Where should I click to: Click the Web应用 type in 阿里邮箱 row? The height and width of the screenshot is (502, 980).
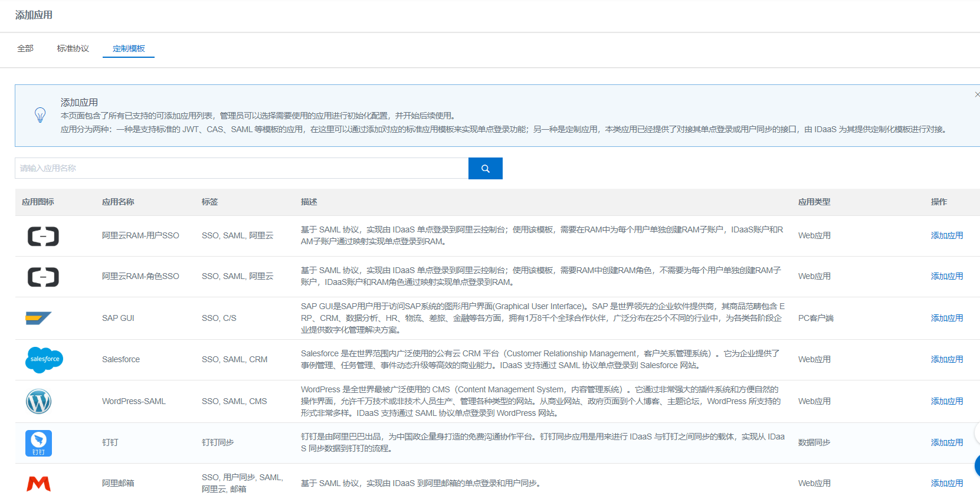(x=814, y=483)
